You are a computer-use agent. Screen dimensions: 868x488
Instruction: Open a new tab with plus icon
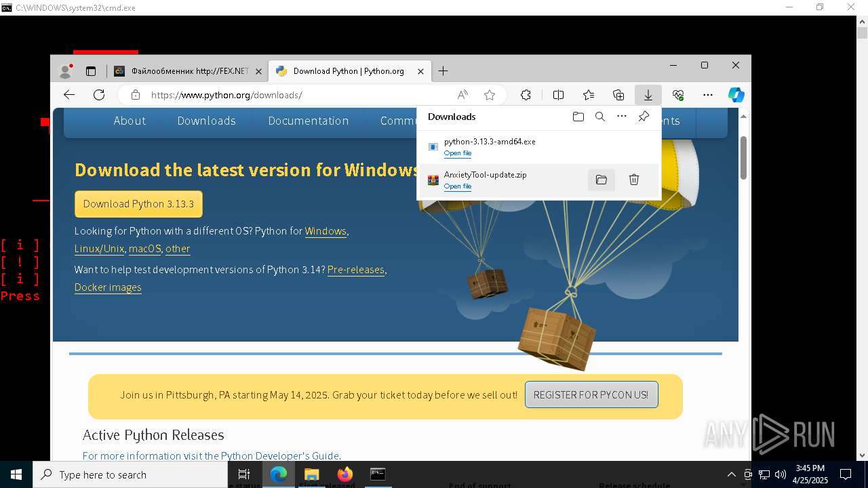(x=443, y=70)
